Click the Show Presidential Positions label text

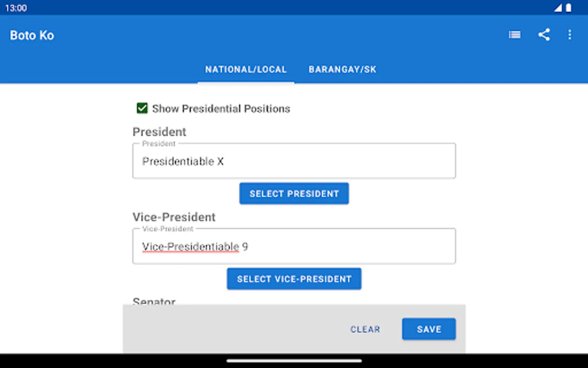point(221,109)
